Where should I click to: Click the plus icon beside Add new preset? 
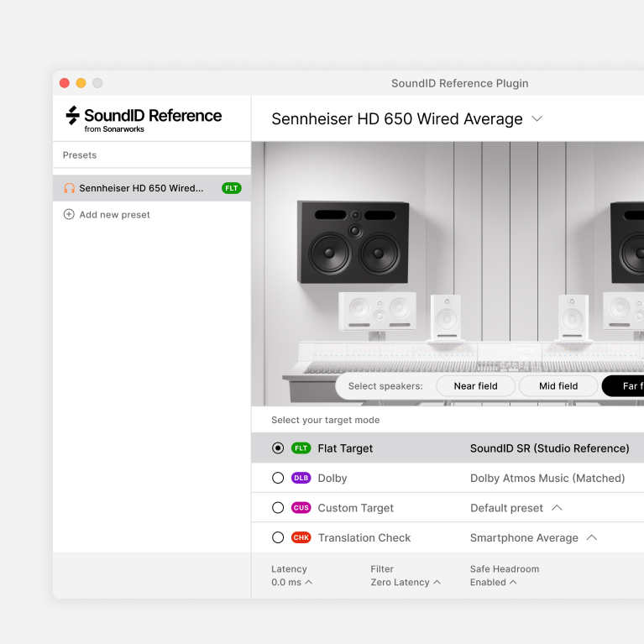point(69,215)
